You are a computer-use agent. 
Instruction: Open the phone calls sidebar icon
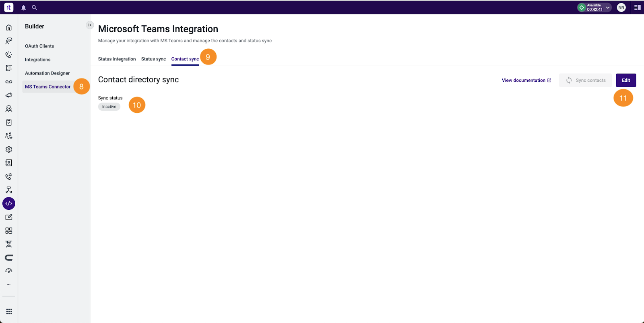(x=9, y=54)
